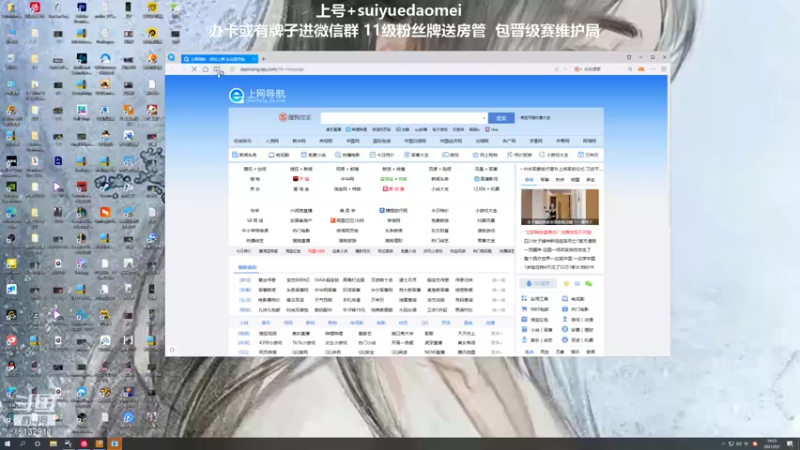Click the news video thumbnail image

coord(560,207)
